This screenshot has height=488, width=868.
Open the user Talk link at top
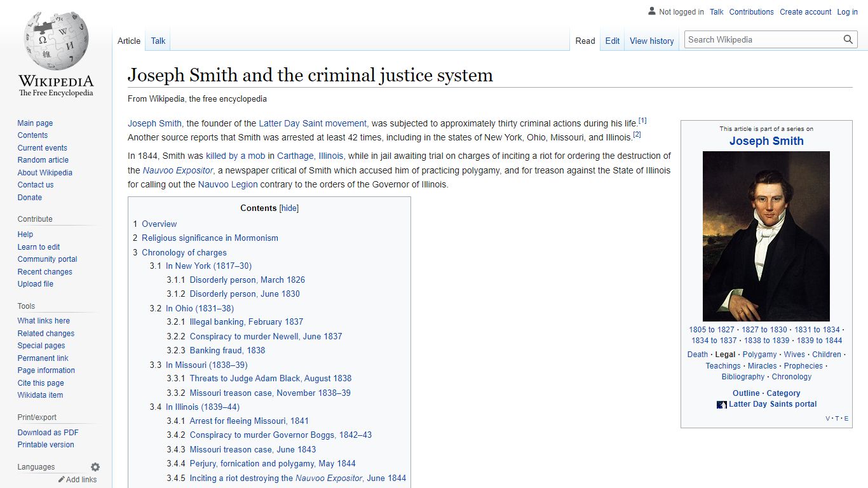pyautogui.click(x=717, y=12)
